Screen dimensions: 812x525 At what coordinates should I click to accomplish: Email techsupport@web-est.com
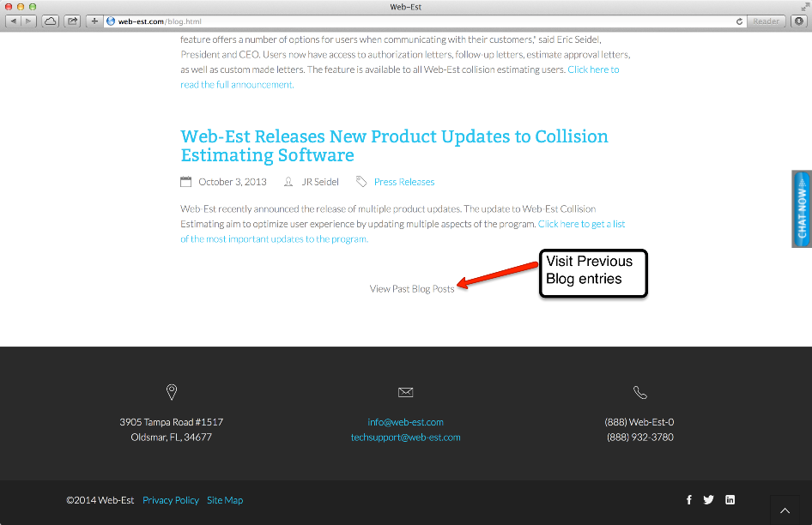pyautogui.click(x=405, y=437)
